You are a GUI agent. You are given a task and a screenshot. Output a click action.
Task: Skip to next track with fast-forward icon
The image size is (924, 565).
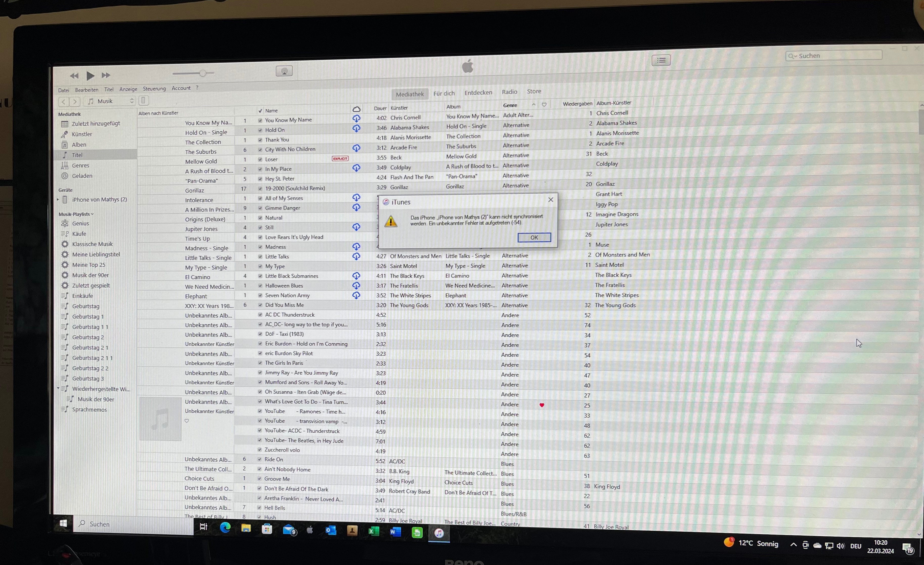pos(106,75)
